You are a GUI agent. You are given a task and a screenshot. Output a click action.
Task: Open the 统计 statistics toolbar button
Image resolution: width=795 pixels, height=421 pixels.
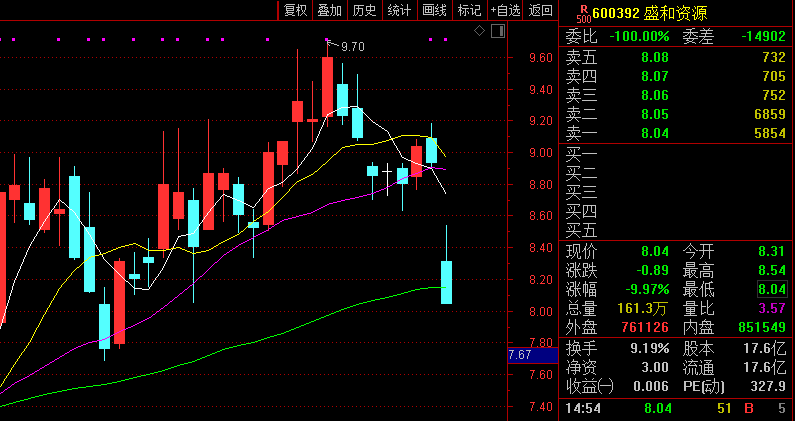point(399,10)
